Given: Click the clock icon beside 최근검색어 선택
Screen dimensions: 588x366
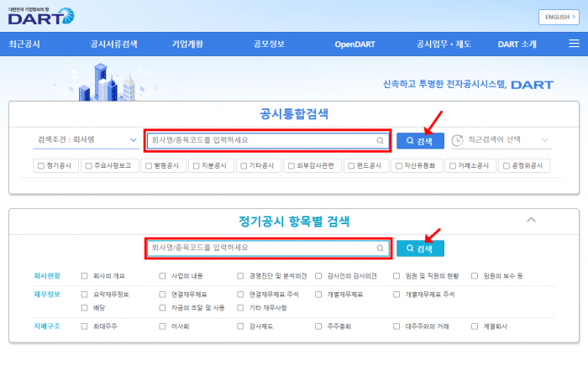Looking at the screenshot, I should (x=458, y=141).
